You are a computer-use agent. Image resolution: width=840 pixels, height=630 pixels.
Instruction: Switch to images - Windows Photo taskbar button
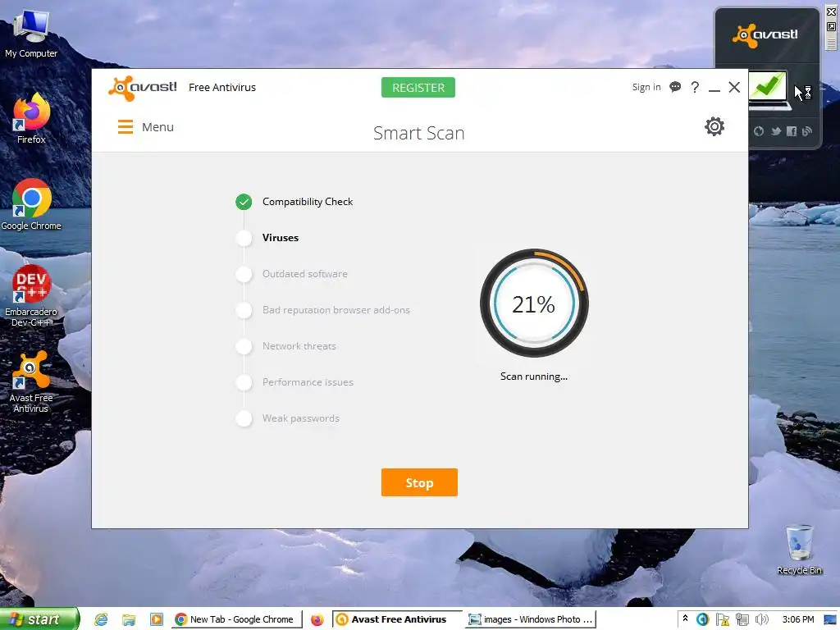[531, 619]
